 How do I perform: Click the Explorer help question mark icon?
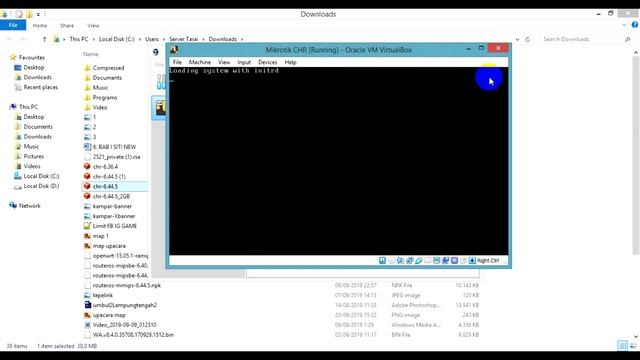[635, 25]
